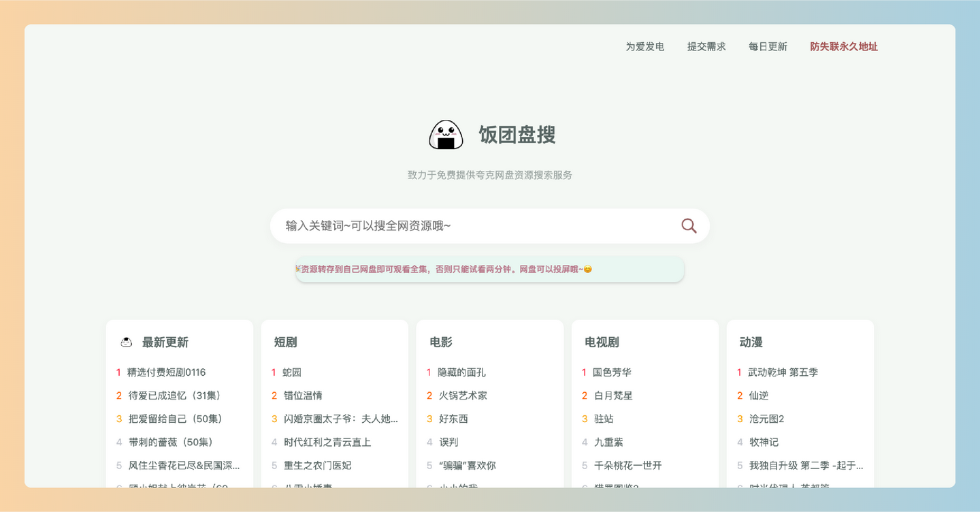Click the 动漫 column heading

(751, 342)
